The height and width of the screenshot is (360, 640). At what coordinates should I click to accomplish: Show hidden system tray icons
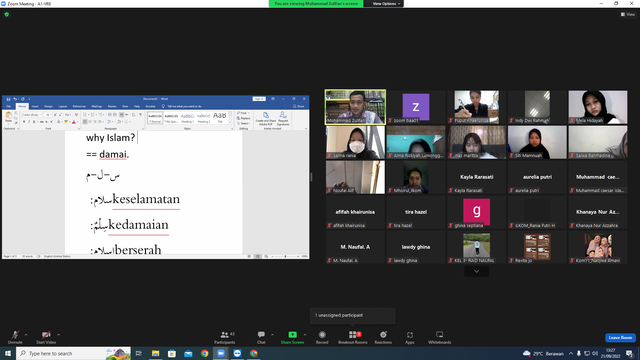tap(571, 353)
